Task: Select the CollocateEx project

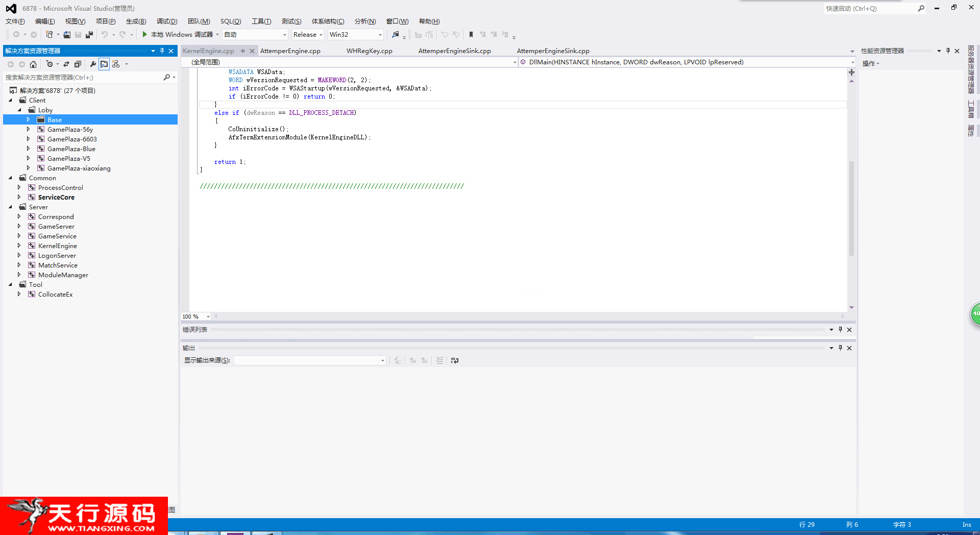Action: 55,294
